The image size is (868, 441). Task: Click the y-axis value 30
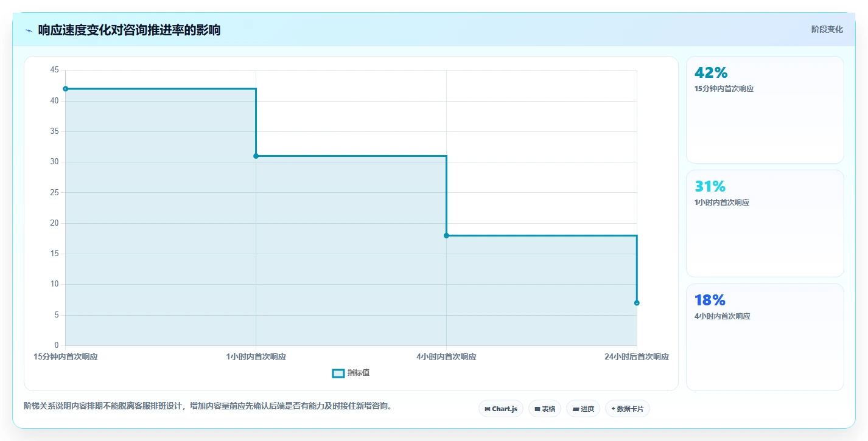[x=54, y=162]
